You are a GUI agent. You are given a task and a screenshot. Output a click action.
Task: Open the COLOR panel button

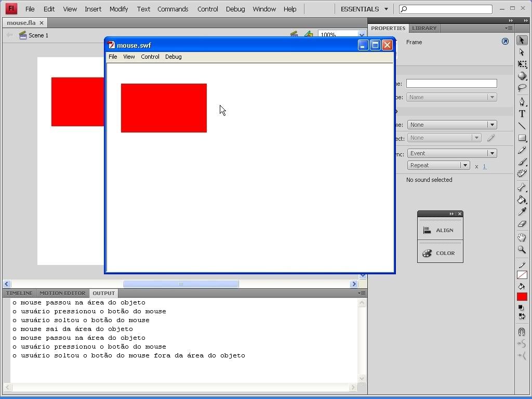point(440,253)
